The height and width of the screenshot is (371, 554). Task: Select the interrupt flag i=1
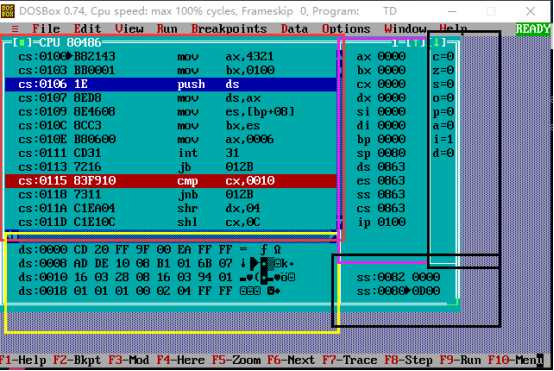point(443,139)
